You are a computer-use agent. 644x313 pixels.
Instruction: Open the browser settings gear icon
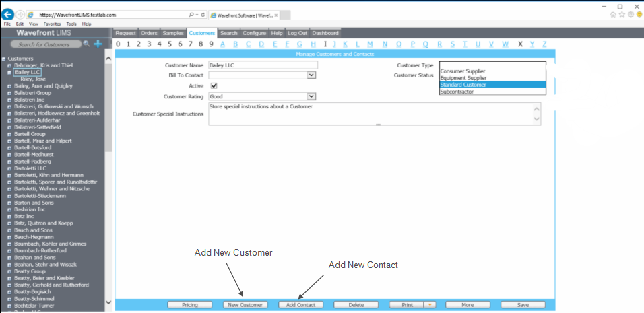[x=631, y=15]
